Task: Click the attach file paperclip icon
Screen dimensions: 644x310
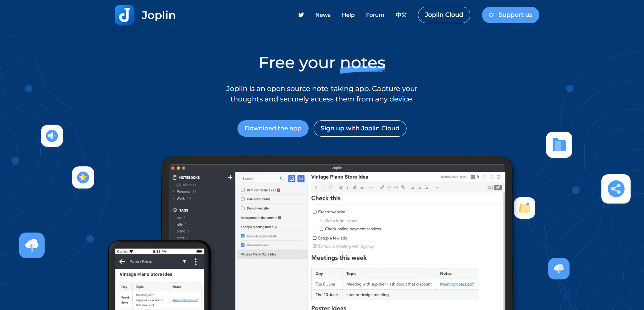Action: click(x=403, y=187)
